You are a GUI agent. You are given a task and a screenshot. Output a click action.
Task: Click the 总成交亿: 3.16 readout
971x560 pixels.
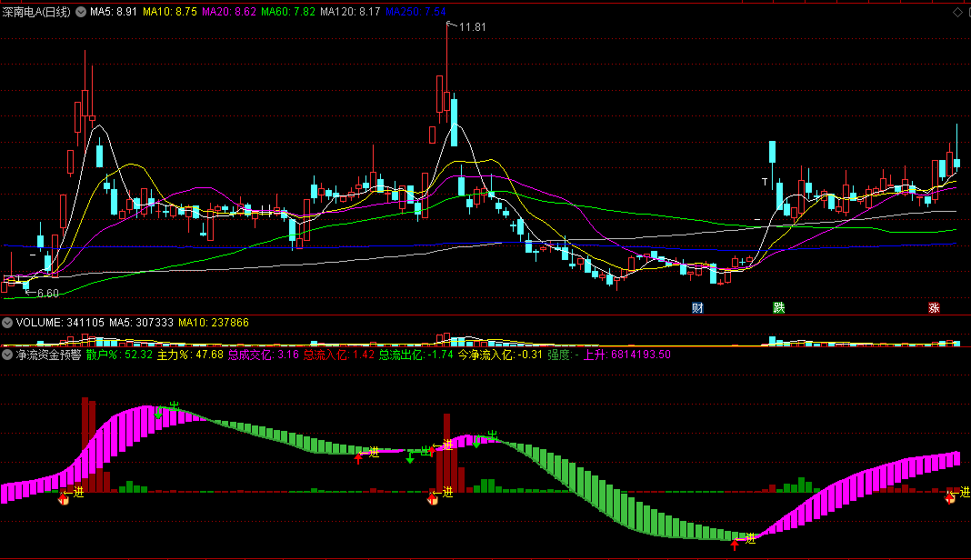point(263,355)
